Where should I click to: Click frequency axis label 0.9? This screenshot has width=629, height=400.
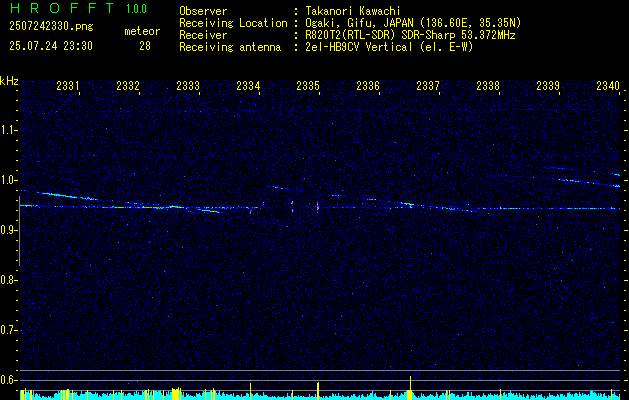tap(8, 230)
